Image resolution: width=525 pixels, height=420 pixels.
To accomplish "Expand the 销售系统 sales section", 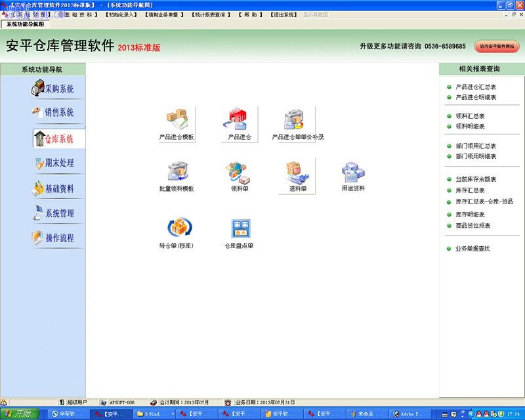I will [54, 113].
